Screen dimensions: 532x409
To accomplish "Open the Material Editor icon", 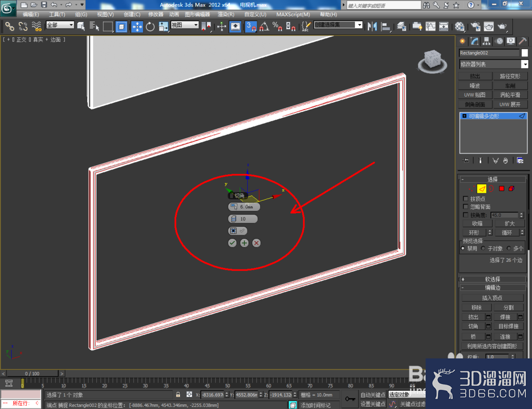I will click(x=460, y=27).
